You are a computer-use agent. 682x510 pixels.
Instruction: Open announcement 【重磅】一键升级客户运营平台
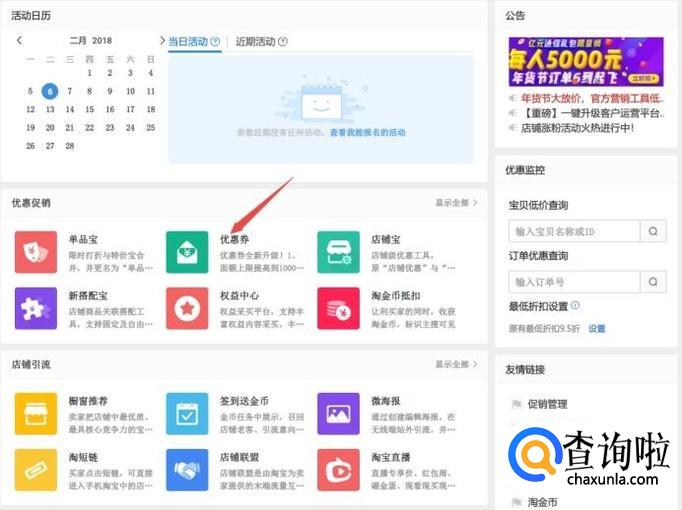pyautogui.click(x=592, y=113)
